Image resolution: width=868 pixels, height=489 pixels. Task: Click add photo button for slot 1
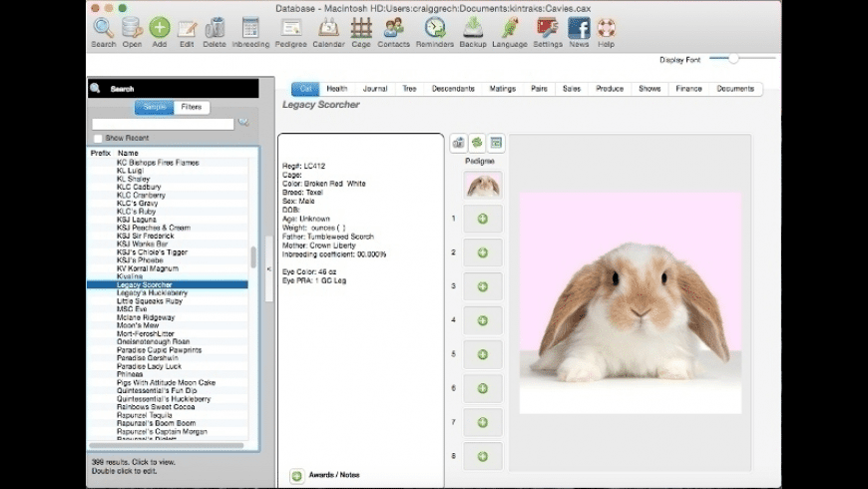click(483, 219)
